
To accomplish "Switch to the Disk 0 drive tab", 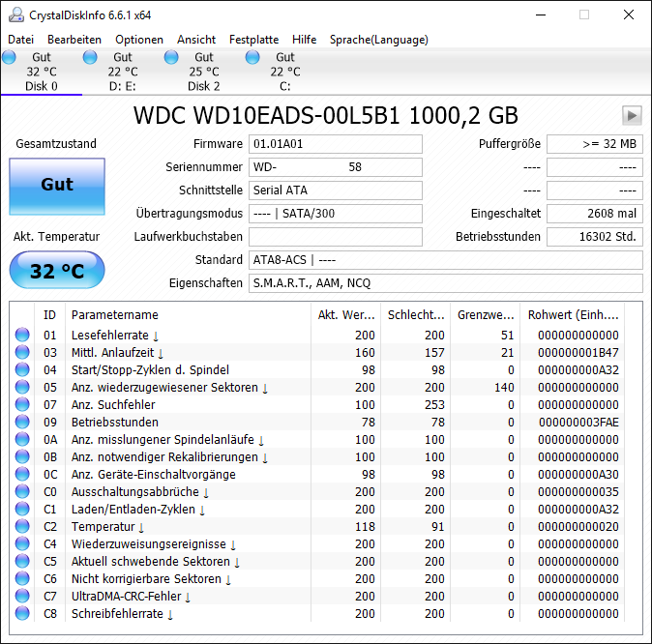I will [42, 72].
